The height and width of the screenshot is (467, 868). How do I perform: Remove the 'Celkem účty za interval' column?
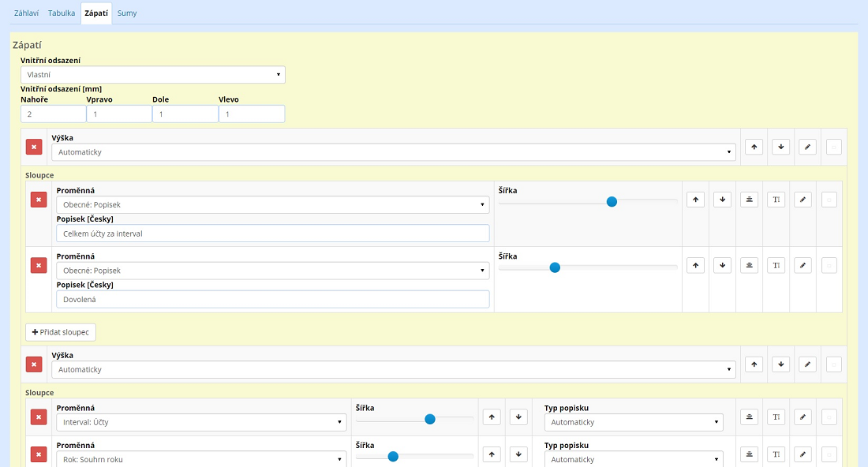click(x=39, y=200)
